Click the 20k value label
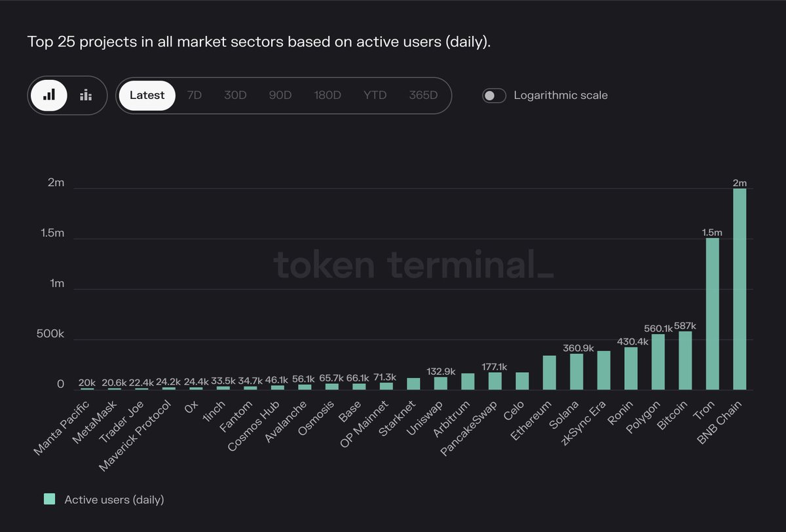Screen dimensions: 786x532 click(x=87, y=383)
